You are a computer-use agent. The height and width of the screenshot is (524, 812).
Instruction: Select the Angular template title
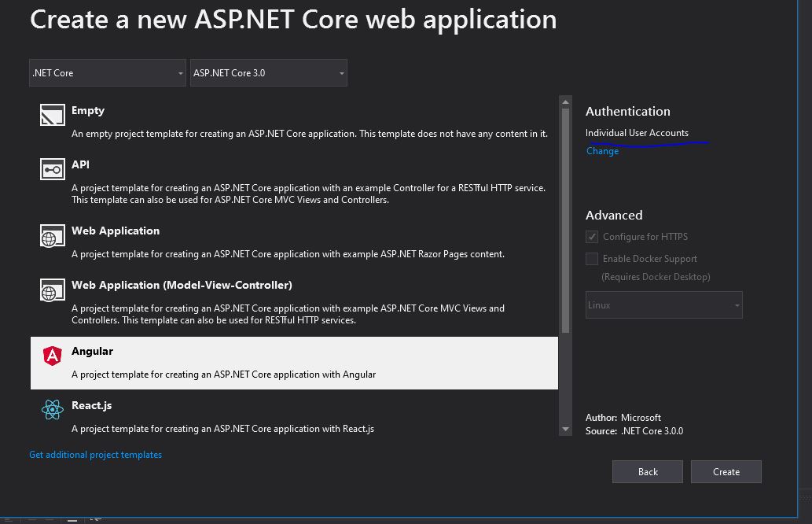[x=92, y=352]
